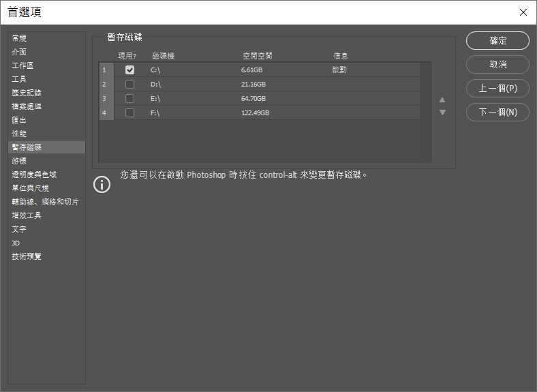Select row number 2 in disk list
537x392 pixels.
106,85
